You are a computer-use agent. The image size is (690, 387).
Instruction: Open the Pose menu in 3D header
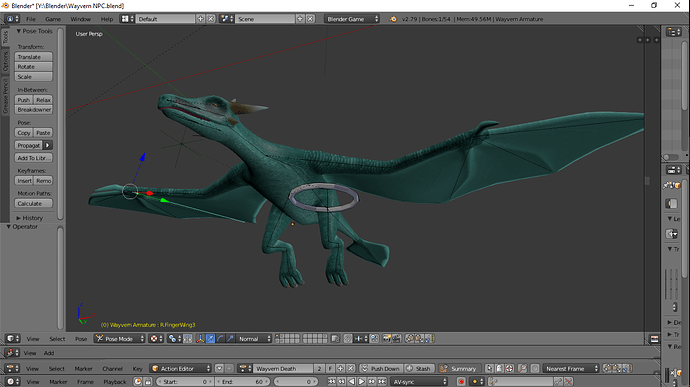[81, 339]
